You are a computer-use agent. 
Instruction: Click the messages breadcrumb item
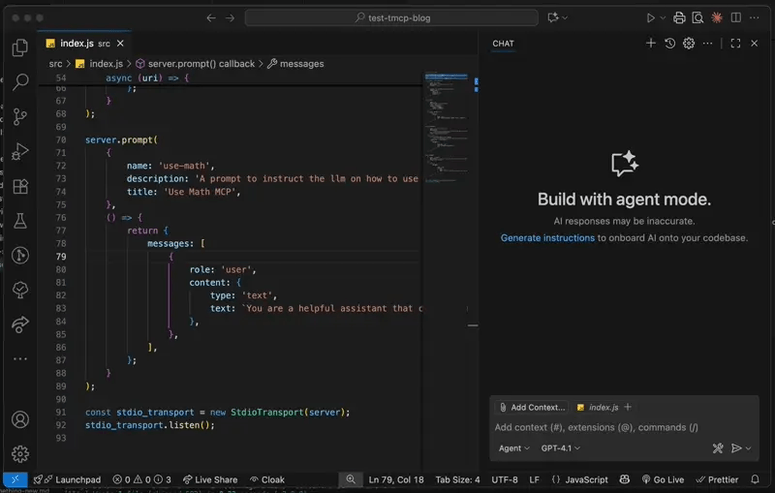tap(301, 64)
